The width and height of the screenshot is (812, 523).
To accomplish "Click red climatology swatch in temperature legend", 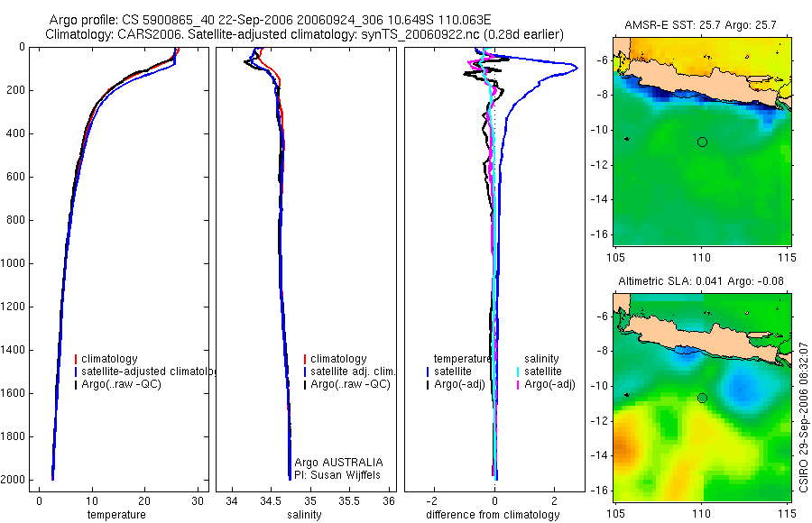I will 76,359.
